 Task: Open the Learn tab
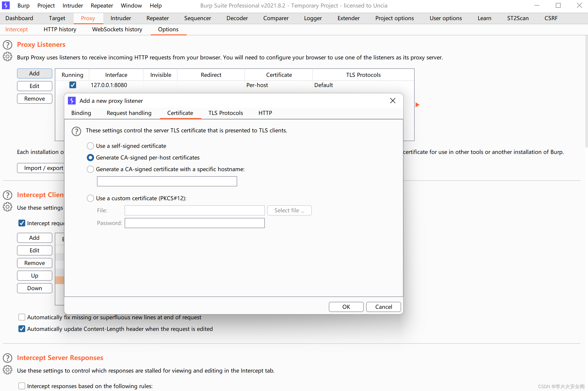[x=484, y=18]
